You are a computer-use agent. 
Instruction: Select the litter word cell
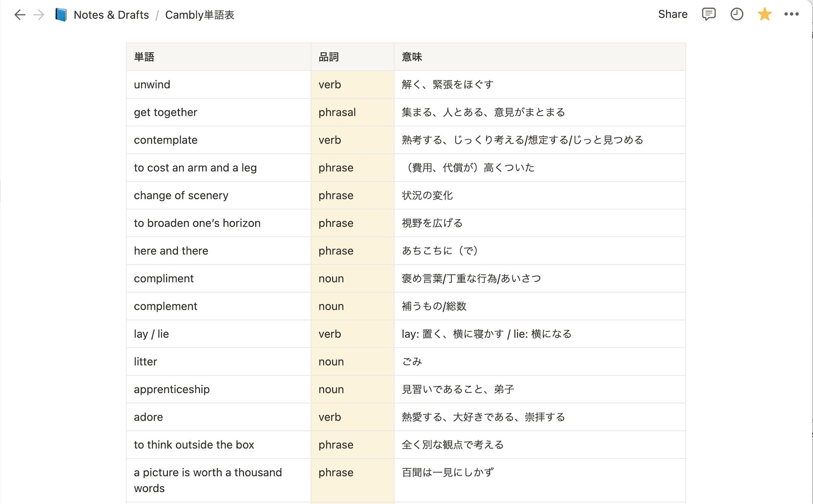(x=145, y=361)
